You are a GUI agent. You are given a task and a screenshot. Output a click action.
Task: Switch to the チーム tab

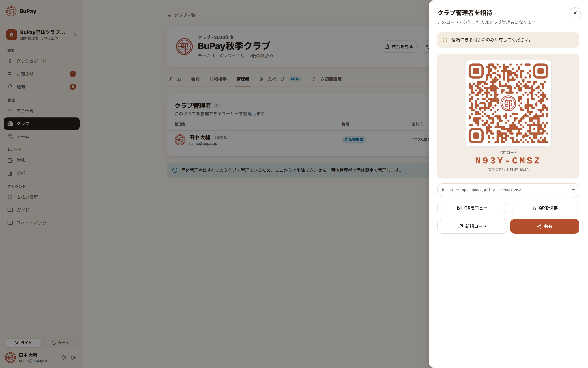pos(175,79)
